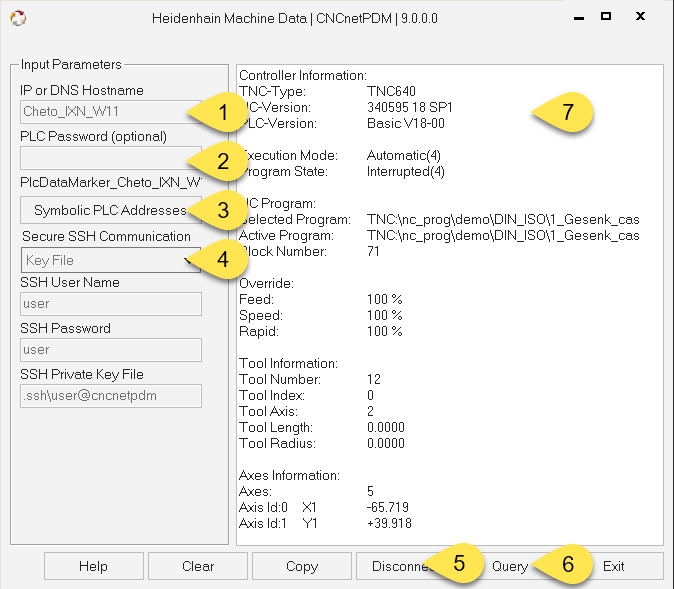Screen dimensions: 674x589
Task: Click the Tool Length '0.0000' value
Action: (386, 428)
